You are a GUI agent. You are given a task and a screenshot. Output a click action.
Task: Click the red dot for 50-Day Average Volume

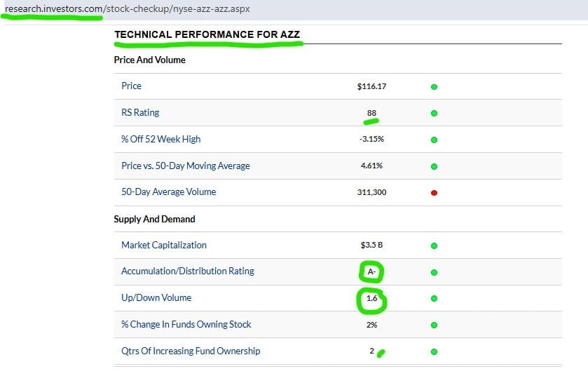tap(434, 192)
